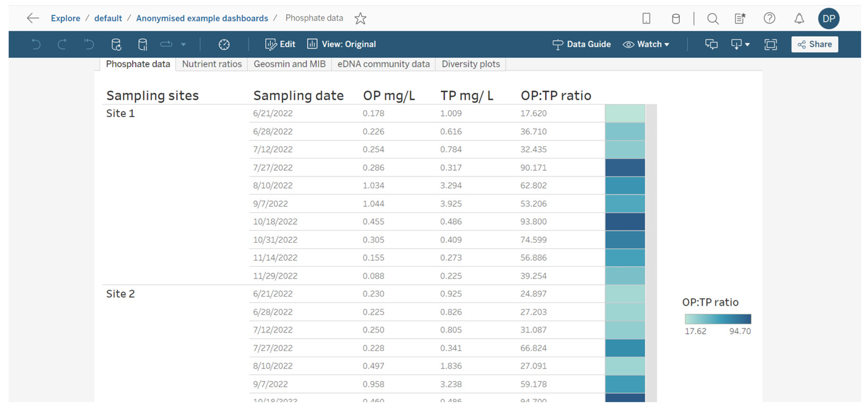
Task: Switch to the Nutrient ratios tab
Action: 212,64
